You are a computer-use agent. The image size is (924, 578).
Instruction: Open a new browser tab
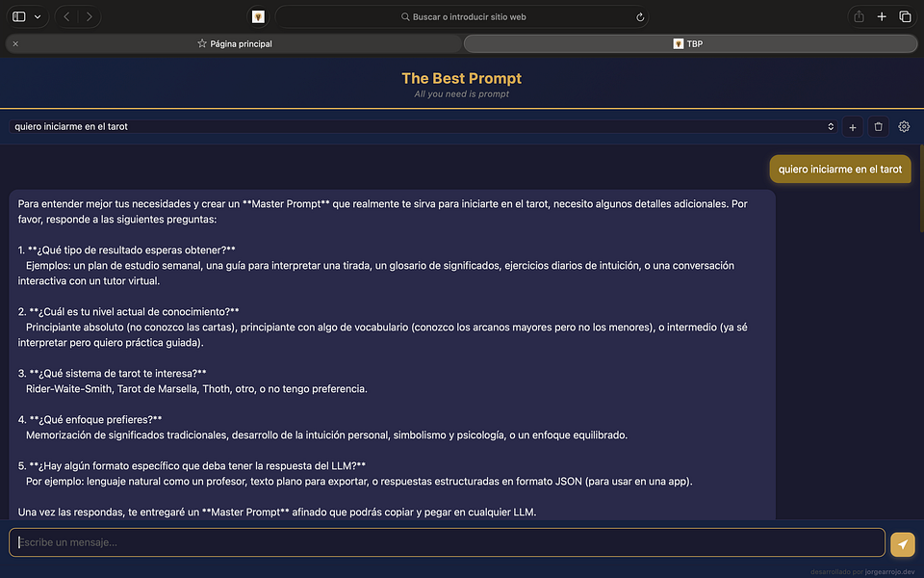pyautogui.click(x=882, y=16)
